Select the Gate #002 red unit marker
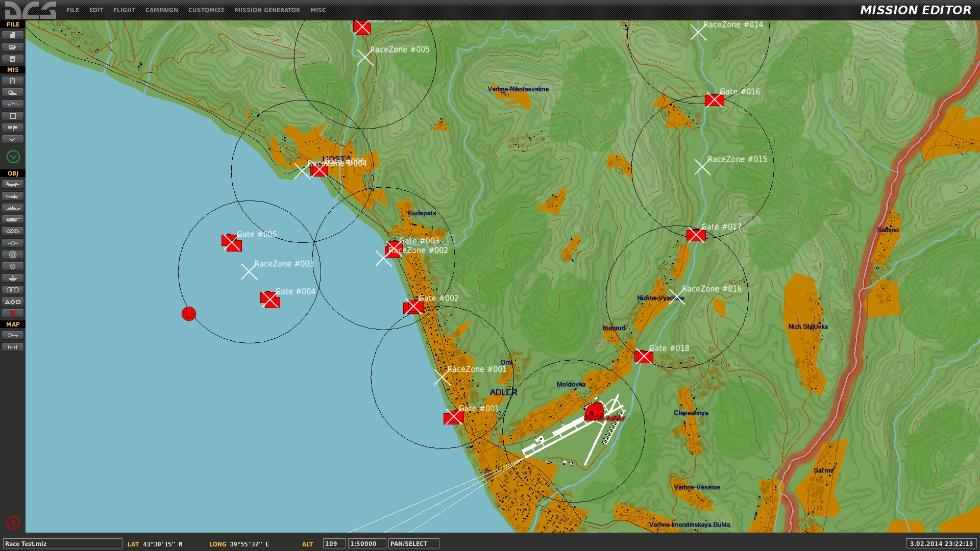Screen dimensions: 980x551 click(x=413, y=307)
